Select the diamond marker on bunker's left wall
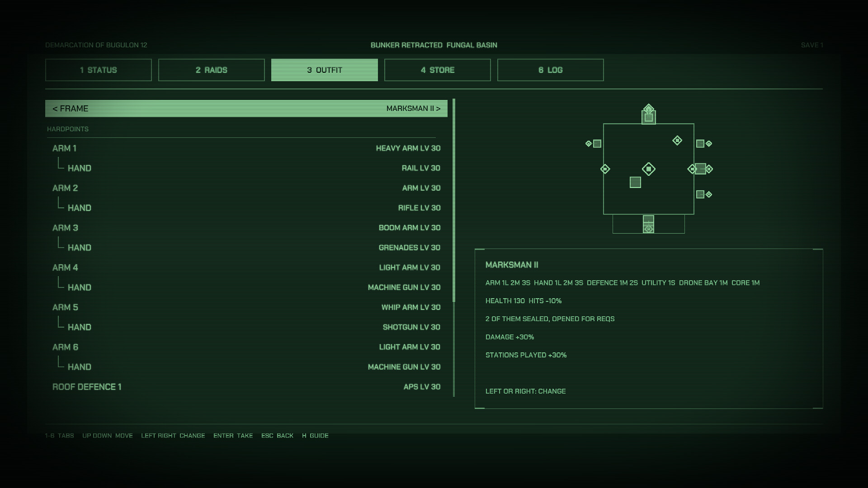 coord(605,169)
